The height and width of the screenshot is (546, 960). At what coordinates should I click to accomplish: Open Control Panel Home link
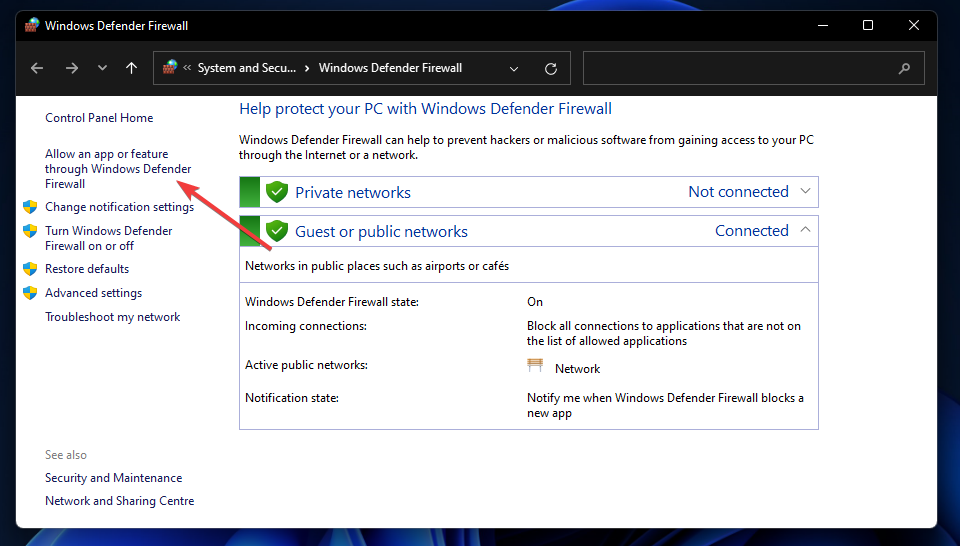pyautogui.click(x=99, y=118)
